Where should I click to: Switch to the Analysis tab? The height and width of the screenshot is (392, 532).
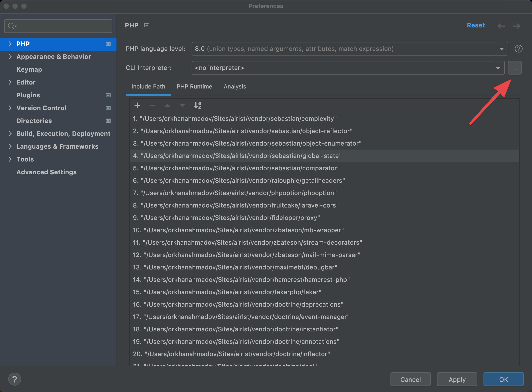coord(235,87)
